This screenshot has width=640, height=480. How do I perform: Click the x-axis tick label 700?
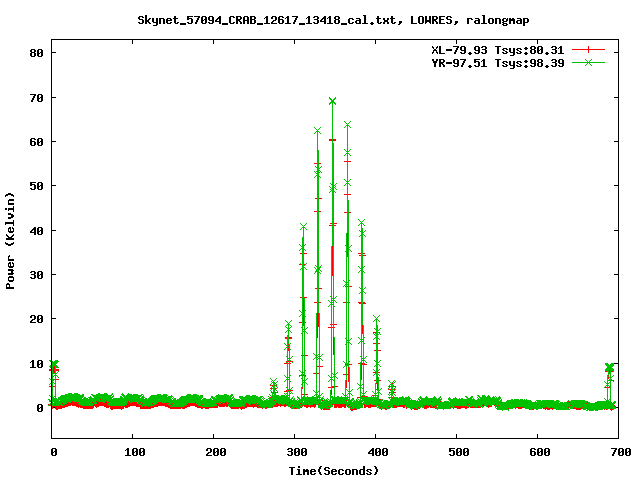(x=620, y=452)
